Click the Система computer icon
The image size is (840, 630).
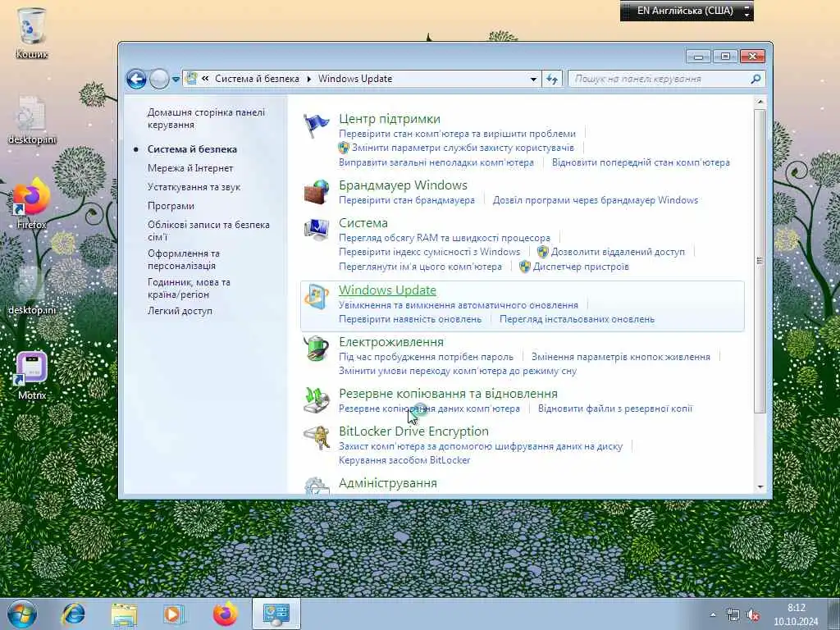pyautogui.click(x=316, y=230)
